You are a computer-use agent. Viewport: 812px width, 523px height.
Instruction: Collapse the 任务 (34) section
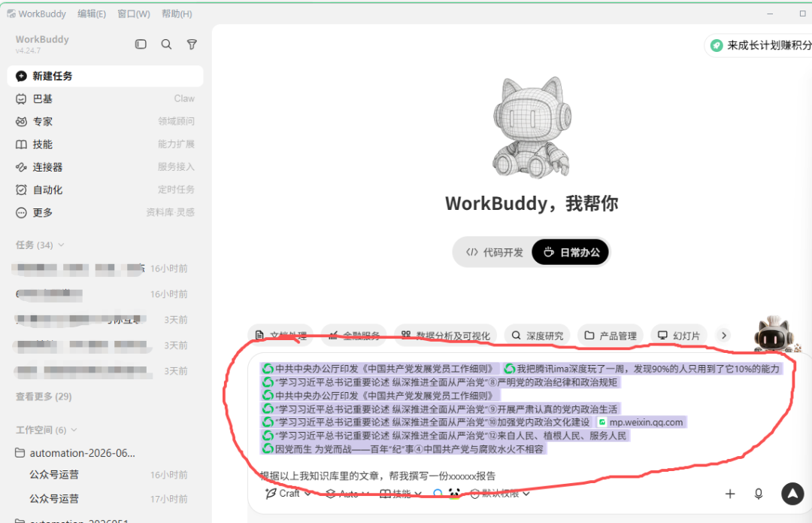[40, 245]
